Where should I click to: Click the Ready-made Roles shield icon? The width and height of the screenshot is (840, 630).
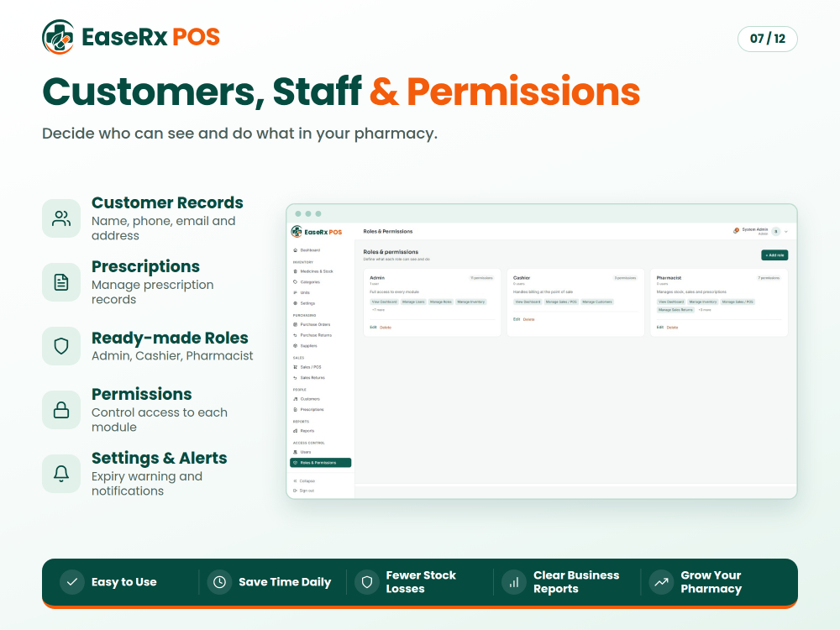coord(61,346)
